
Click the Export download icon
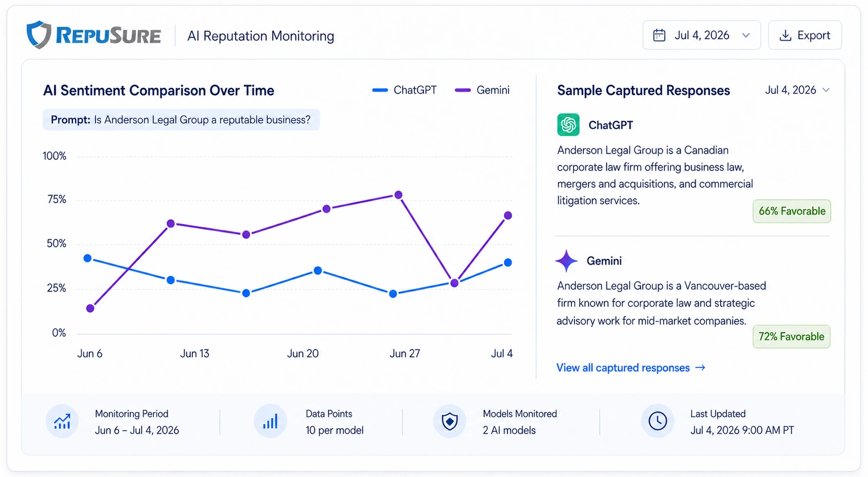(x=785, y=35)
